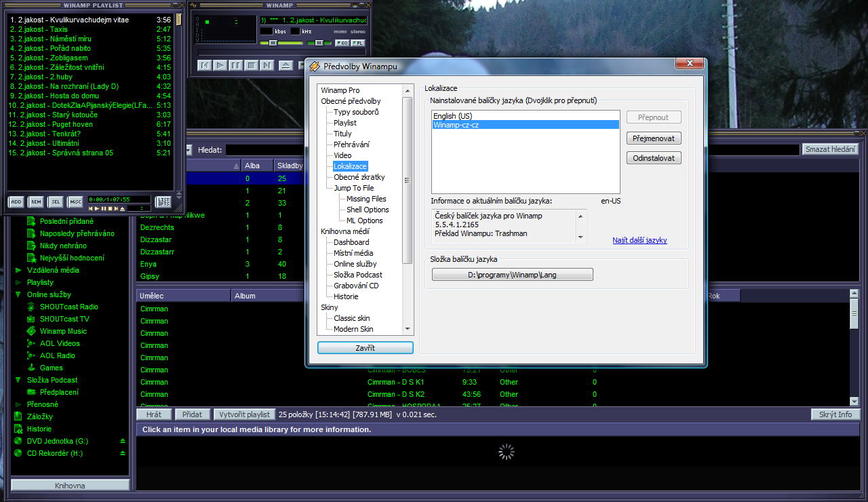The width and height of the screenshot is (868, 502).
Task: Click the SHOUTcast Radio icon
Action: (x=31, y=307)
